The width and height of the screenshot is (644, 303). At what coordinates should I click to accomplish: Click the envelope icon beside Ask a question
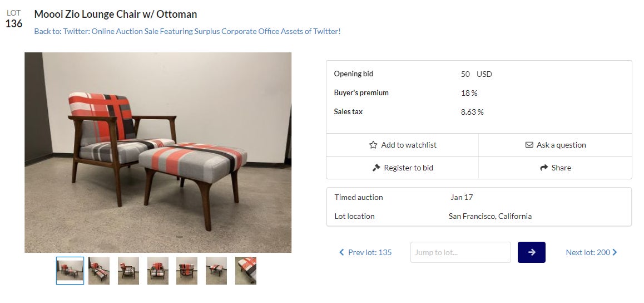(529, 145)
